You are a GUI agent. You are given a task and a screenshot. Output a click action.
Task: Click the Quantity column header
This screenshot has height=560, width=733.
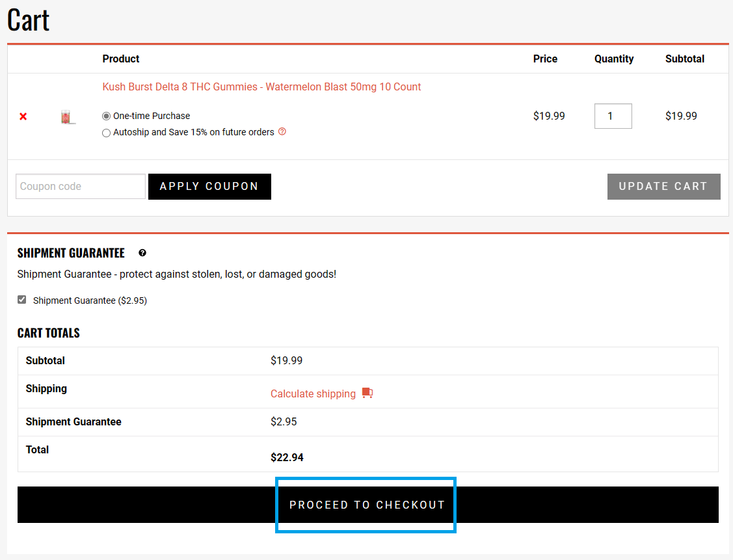(x=613, y=59)
